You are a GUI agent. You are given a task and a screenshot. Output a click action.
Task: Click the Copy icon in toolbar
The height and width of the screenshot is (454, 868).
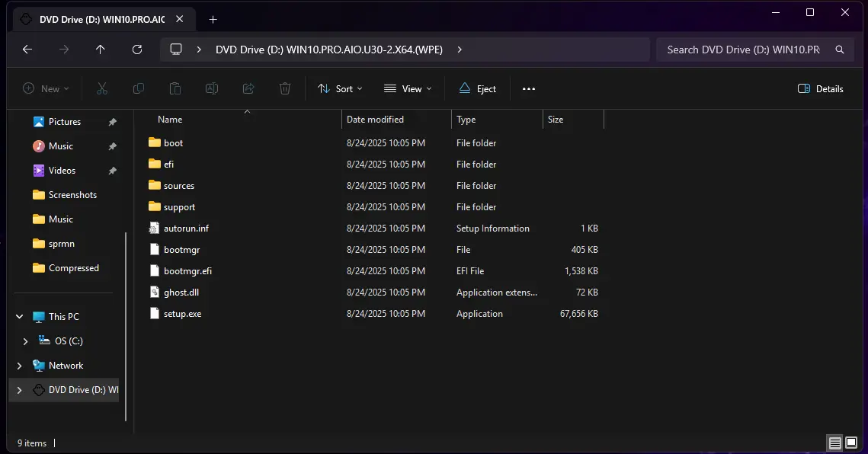[x=139, y=88]
